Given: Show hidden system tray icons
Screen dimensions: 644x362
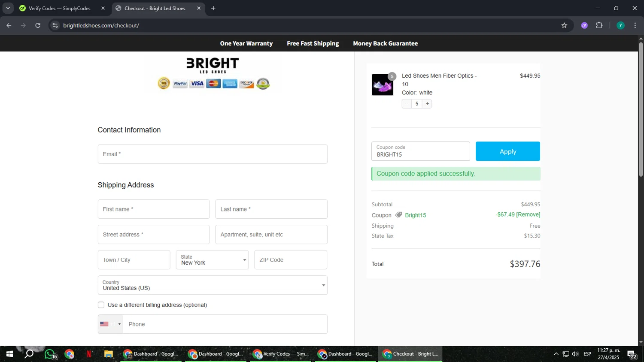Looking at the screenshot, I should click(556, 354).
